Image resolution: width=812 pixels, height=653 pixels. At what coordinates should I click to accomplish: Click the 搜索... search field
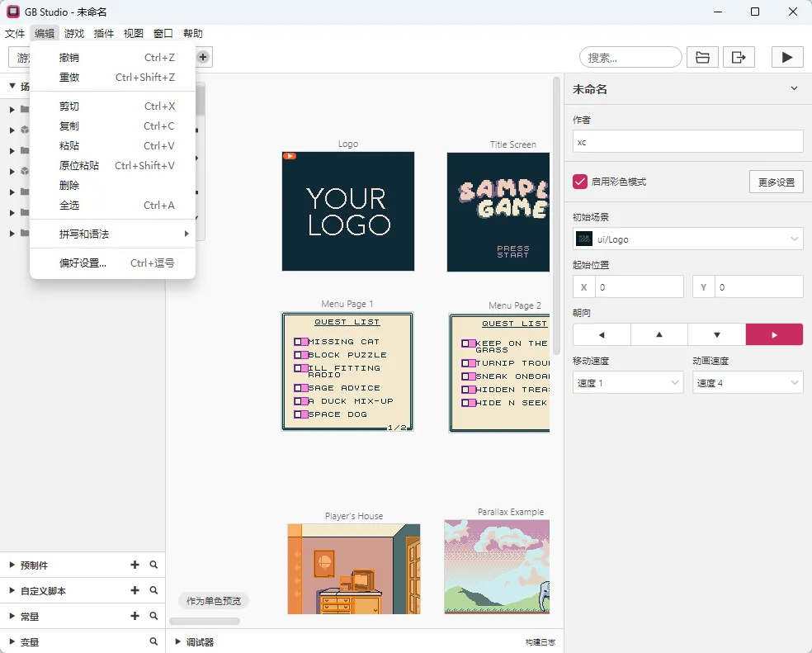pyautogui.click(x=630, y=57)
